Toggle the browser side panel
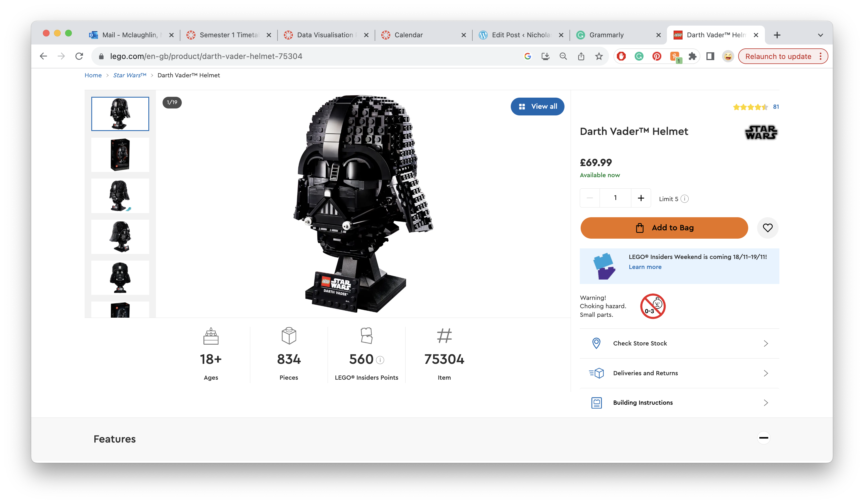 [710, 56]
